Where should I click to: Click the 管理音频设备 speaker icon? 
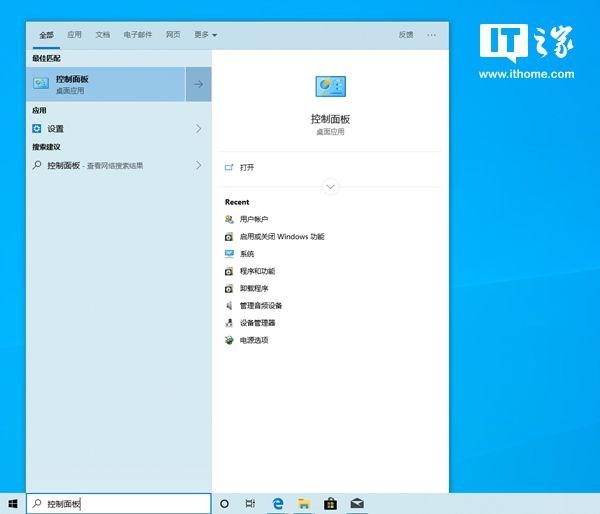pyautogui.click(x=229, y=305)
